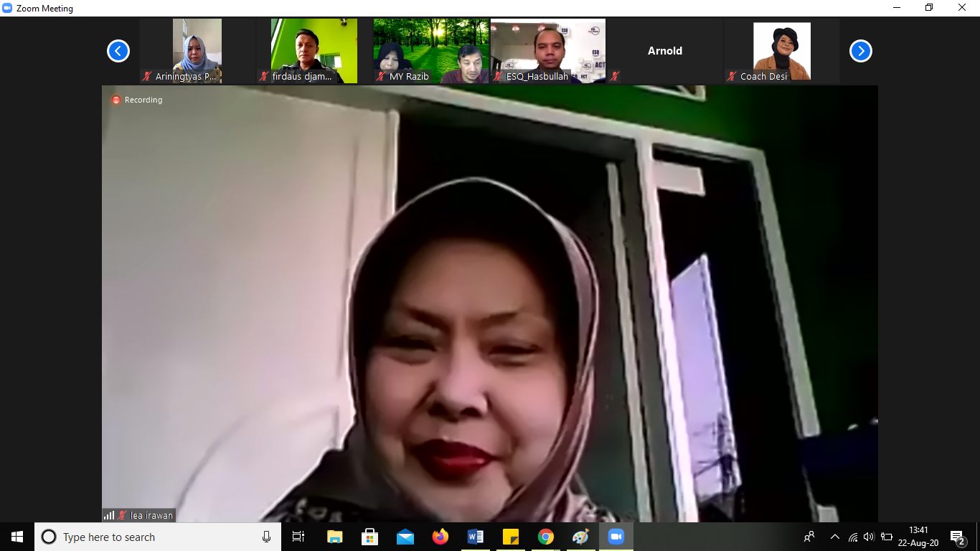980x551 pixels.
Task: Open Sticky Notes from the taskbar
Action: coord(511,537)
